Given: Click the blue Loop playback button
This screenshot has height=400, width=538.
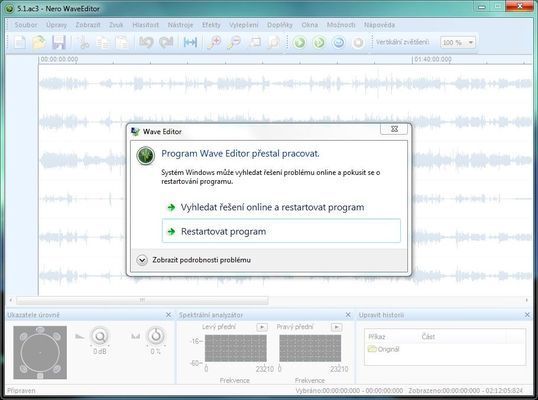Looking at the screenshot, I should click(339, 43).
